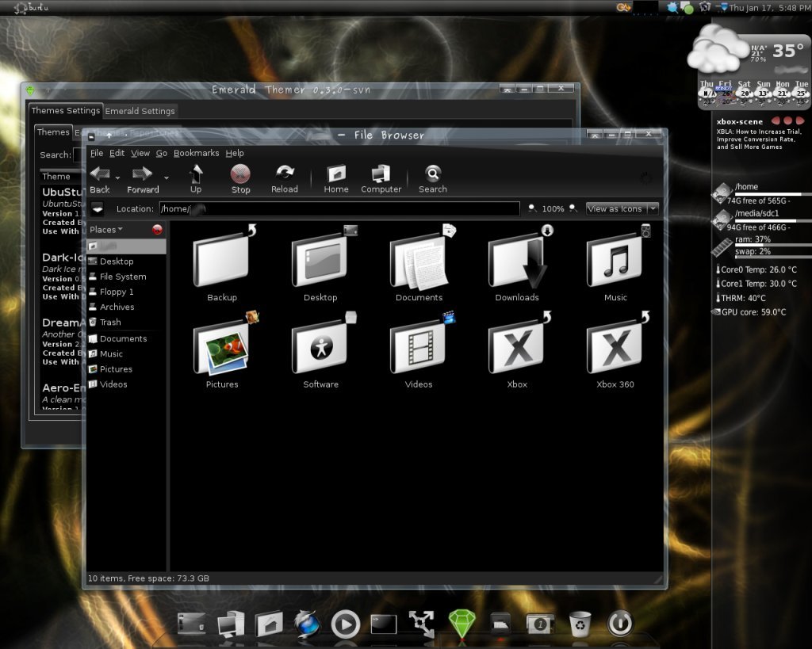Stop loading with the Stop icon
Viewport: 812px width, 649px height.
pyautogui.click(x=240, y=179)
